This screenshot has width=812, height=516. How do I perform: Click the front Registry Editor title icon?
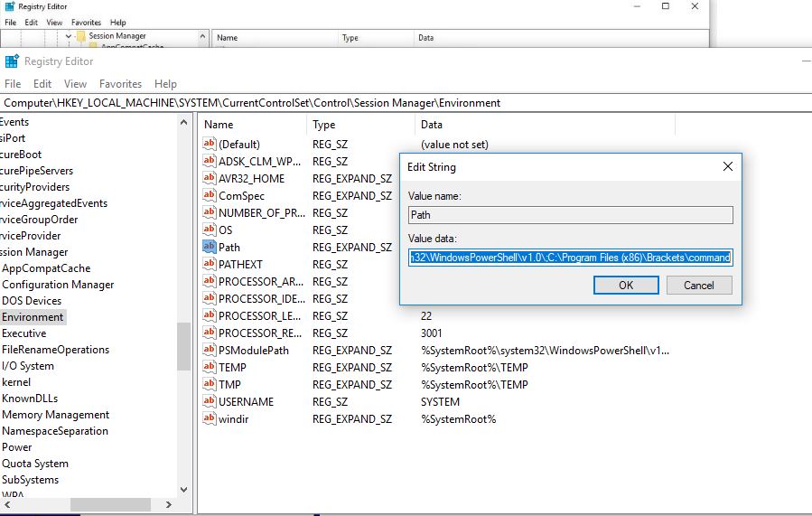pyautogui.click(x=12, y=61)
